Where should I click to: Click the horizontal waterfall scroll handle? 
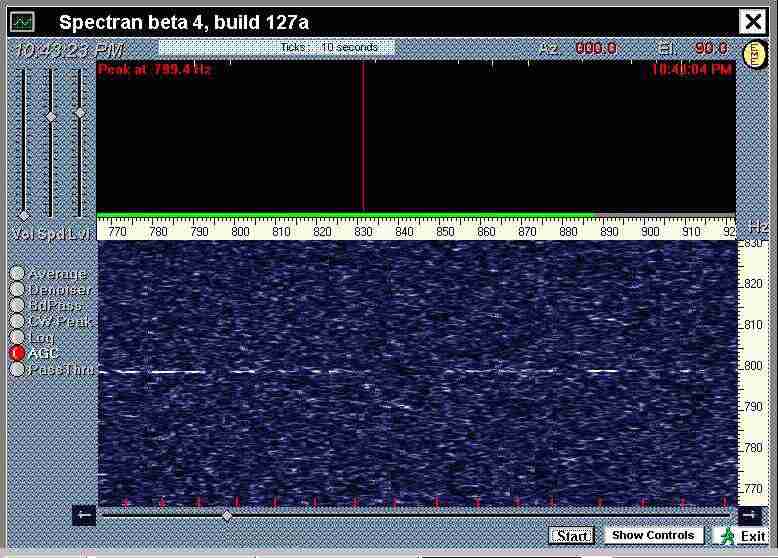[227, 516]
